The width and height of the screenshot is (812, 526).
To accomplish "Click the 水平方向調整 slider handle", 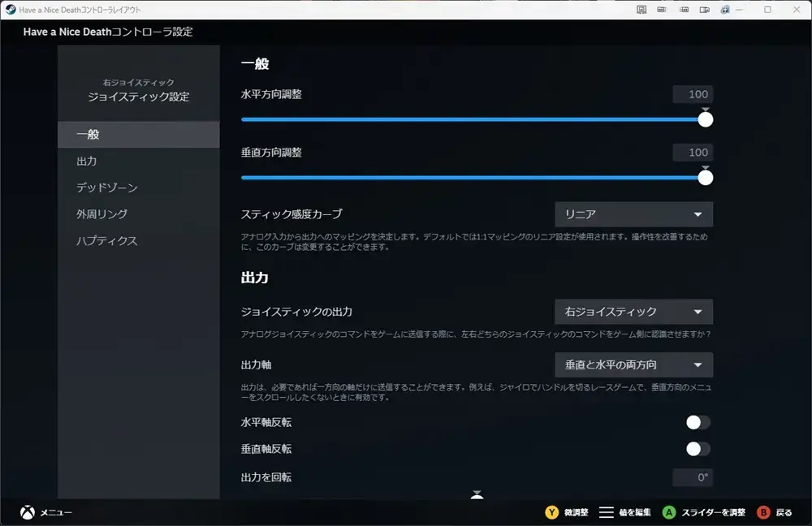I will [706, 119].
